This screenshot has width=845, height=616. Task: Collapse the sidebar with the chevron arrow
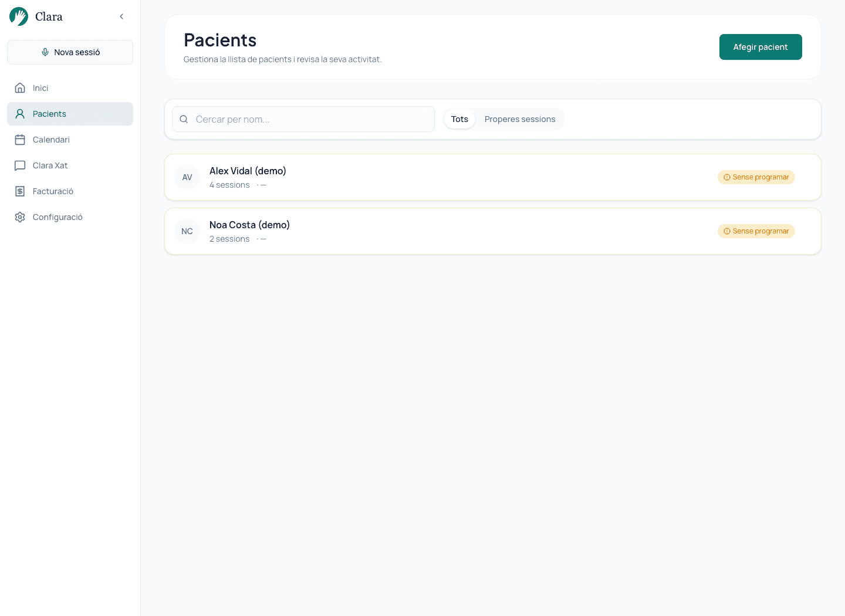point(121,16)
